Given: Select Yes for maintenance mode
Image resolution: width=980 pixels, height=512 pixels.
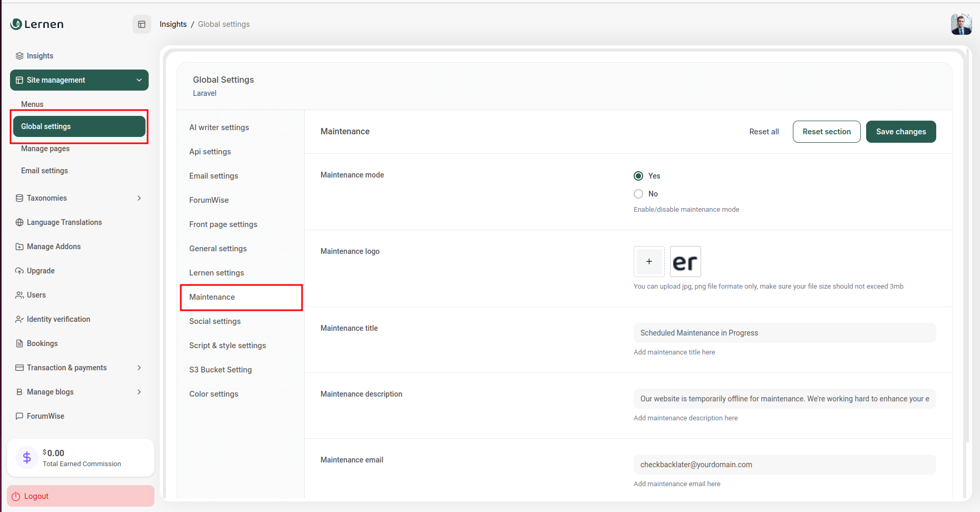Looking at the screenshot, I should (638, 176).
